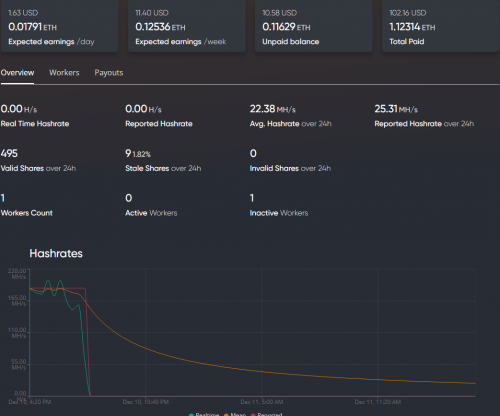Screen dimensions: 500x416
Task: Click the 55.00 MH/s axis label
Action: (x=19, y=364)
